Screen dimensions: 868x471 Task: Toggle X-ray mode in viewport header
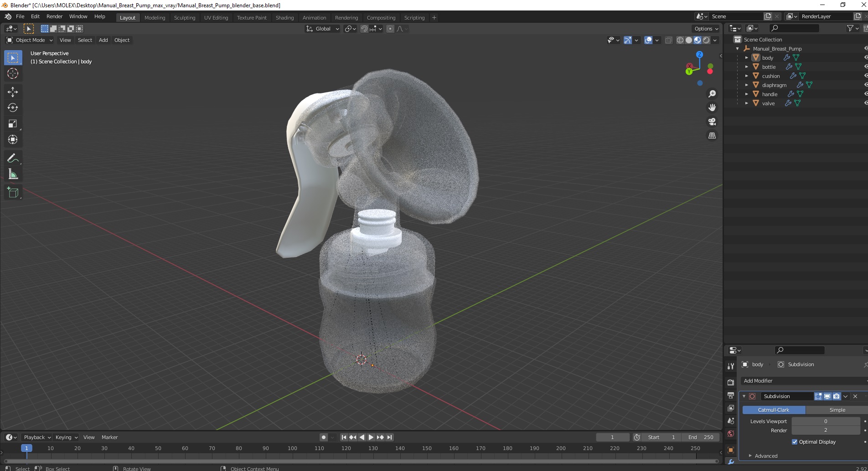669,40
